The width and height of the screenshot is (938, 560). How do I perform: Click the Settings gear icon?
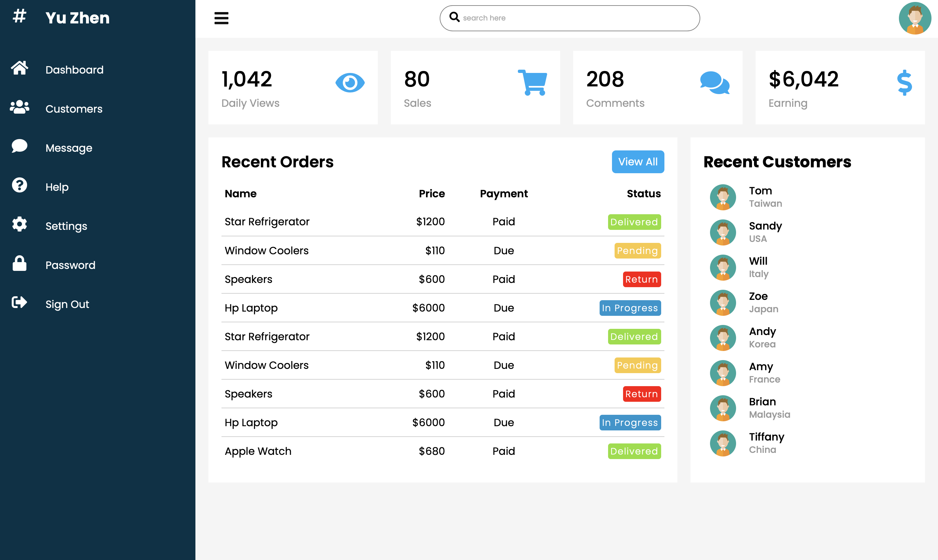19,224
